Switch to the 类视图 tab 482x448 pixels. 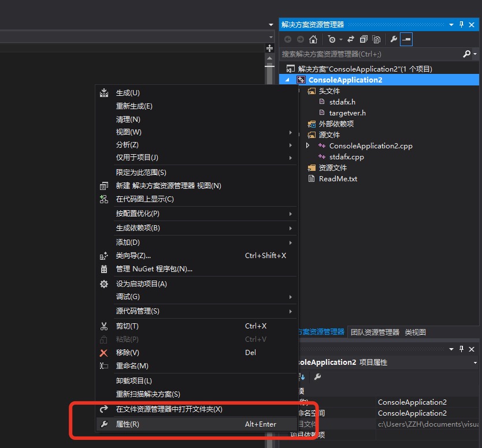tap(416, 332)
